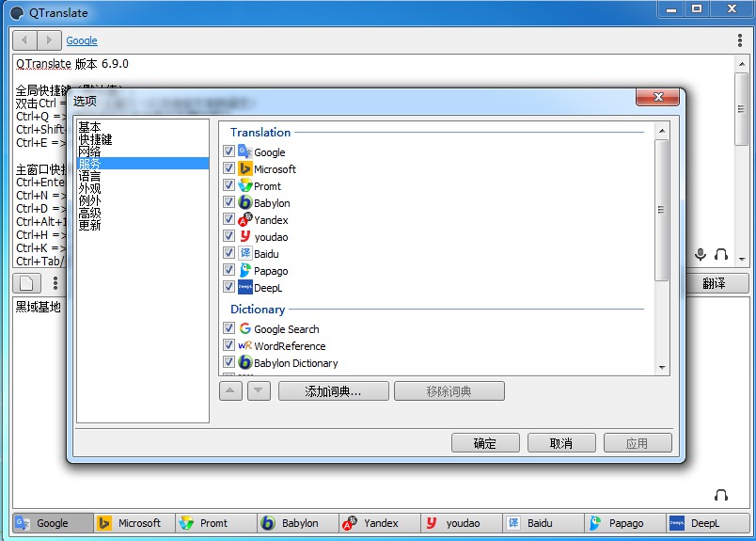Image resolution: width=756 pixels, height=541 pixels.
Task: Move the selected service up
Action: pos(230,390)
